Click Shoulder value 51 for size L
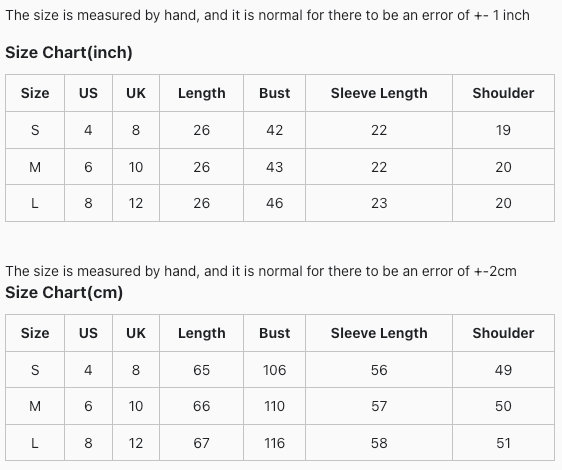 503,443
